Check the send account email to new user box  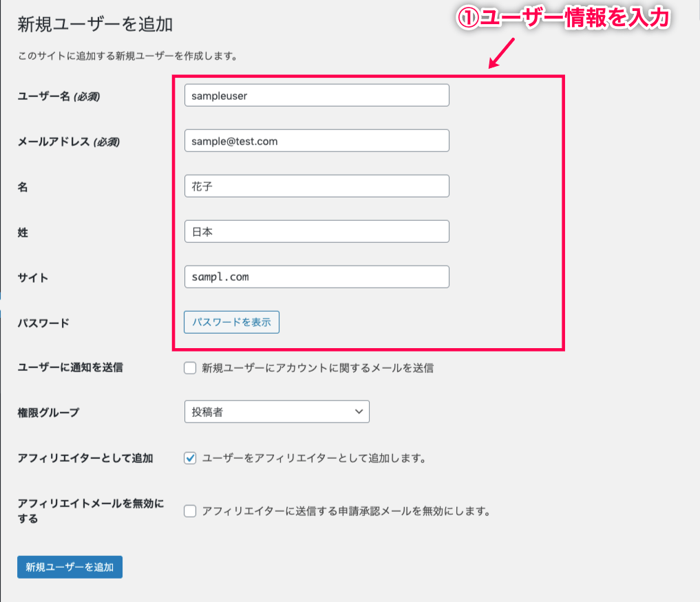190,368
